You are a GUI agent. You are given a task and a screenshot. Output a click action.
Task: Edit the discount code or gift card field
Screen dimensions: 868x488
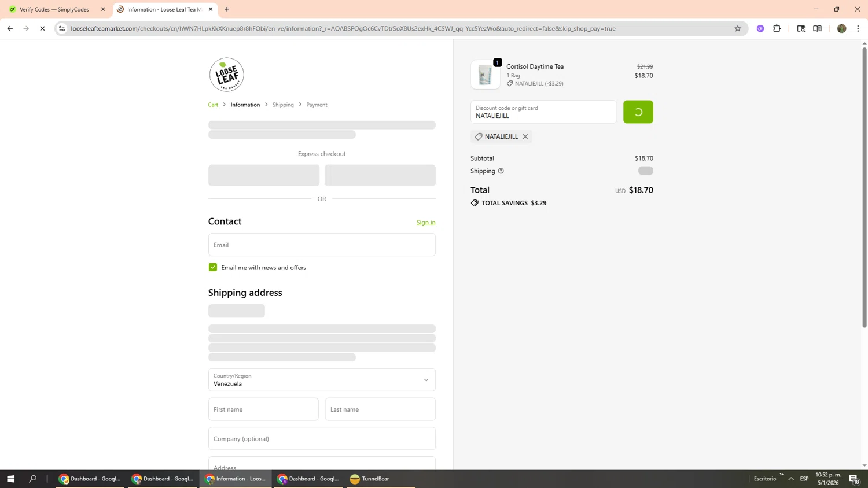point(543,112)
